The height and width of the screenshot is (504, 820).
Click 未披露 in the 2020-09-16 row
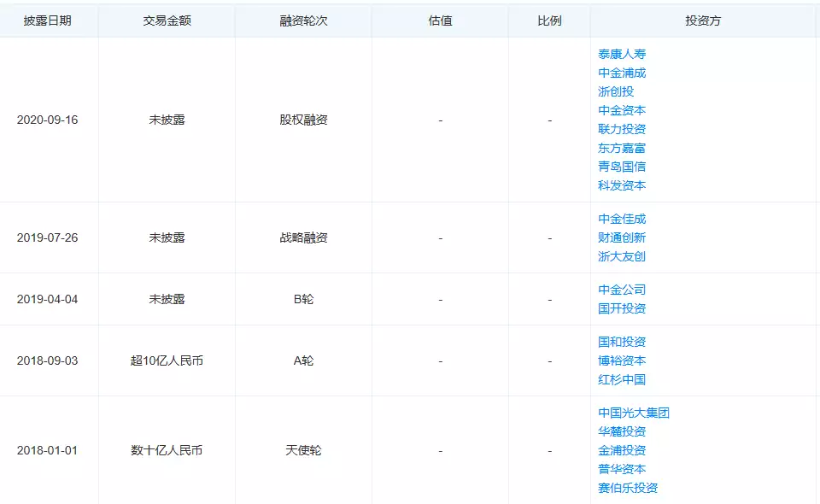click(x=167, y=120)
